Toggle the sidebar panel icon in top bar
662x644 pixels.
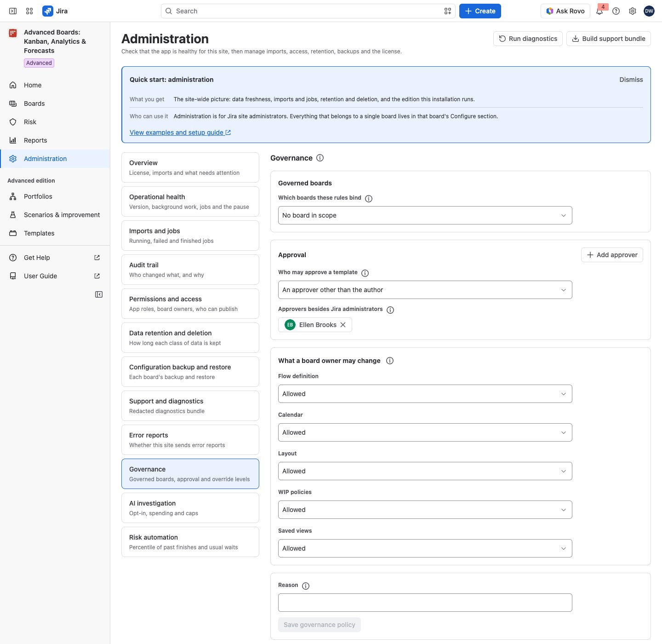point(13,11)
